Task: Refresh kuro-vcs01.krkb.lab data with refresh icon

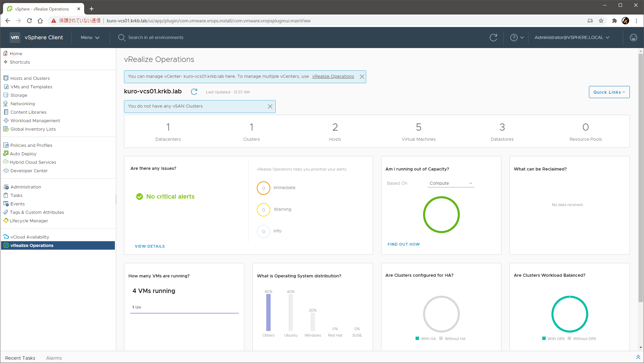Action: click(x=194, y=91)
